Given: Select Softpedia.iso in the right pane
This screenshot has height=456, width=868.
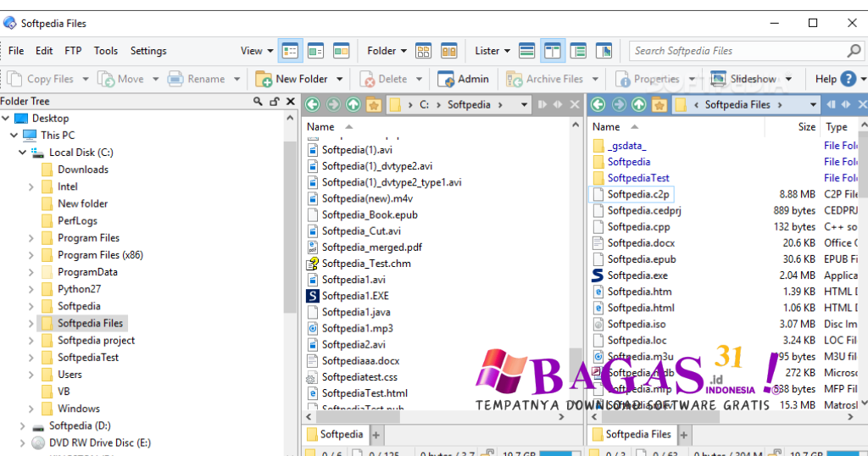Looking at the screenshot, I should [637, 325].
